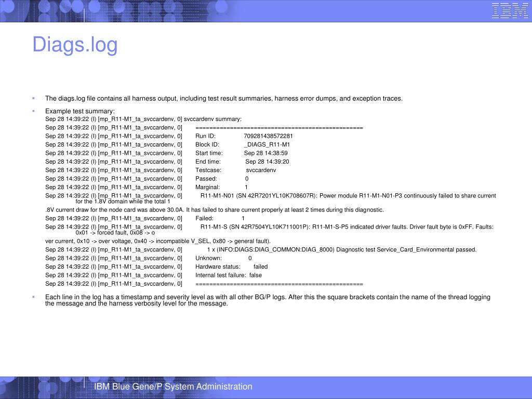Screen dimensions: 532x399
Task: Click the Testcase value svccardenv
Action: pyautogui.click(x=261, y=170)
